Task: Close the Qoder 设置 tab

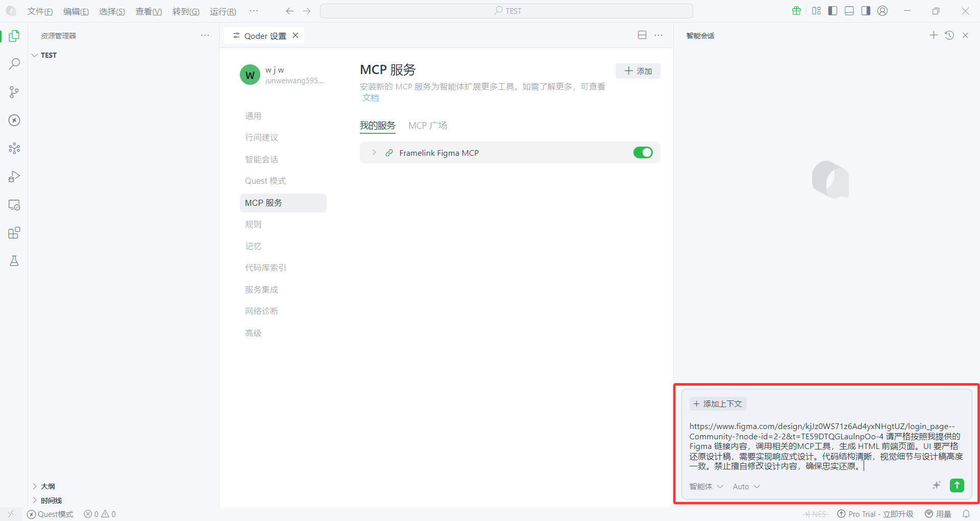Action: click(296, 35)
